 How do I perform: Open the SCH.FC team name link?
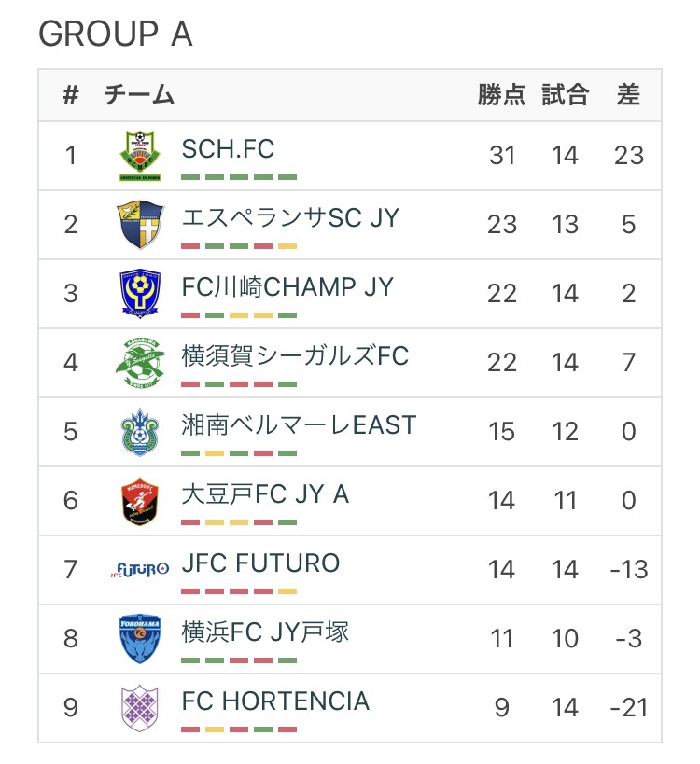point(228,148)
